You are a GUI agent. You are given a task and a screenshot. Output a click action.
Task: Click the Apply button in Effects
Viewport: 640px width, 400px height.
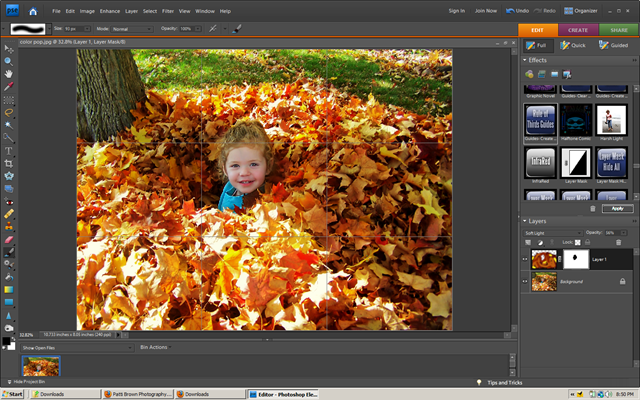point(618,209)
